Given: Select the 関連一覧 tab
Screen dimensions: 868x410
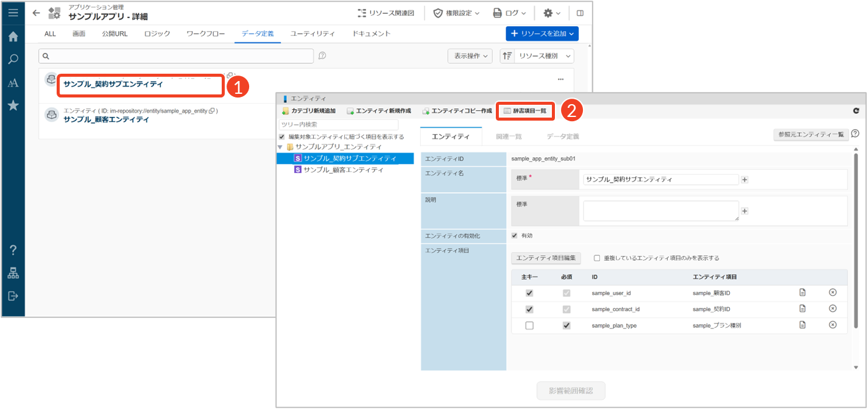Looking at the screenshot, I should click(509, 136).
